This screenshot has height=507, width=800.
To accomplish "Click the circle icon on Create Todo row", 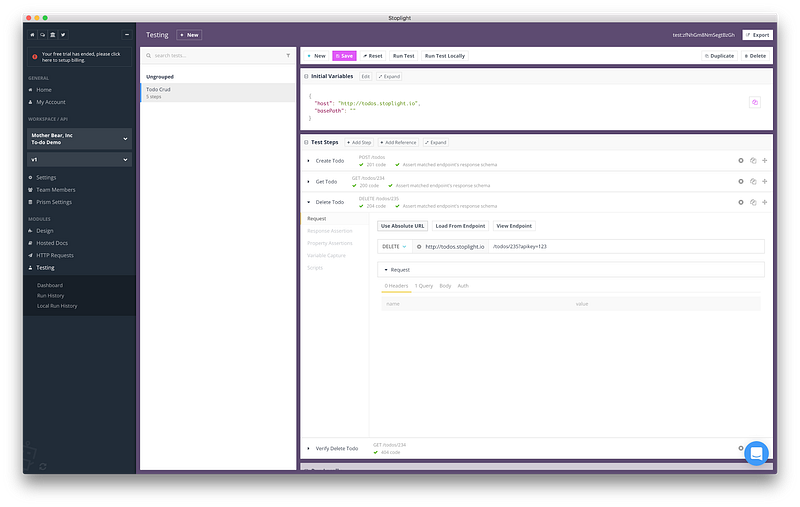I will click(741, 161).
